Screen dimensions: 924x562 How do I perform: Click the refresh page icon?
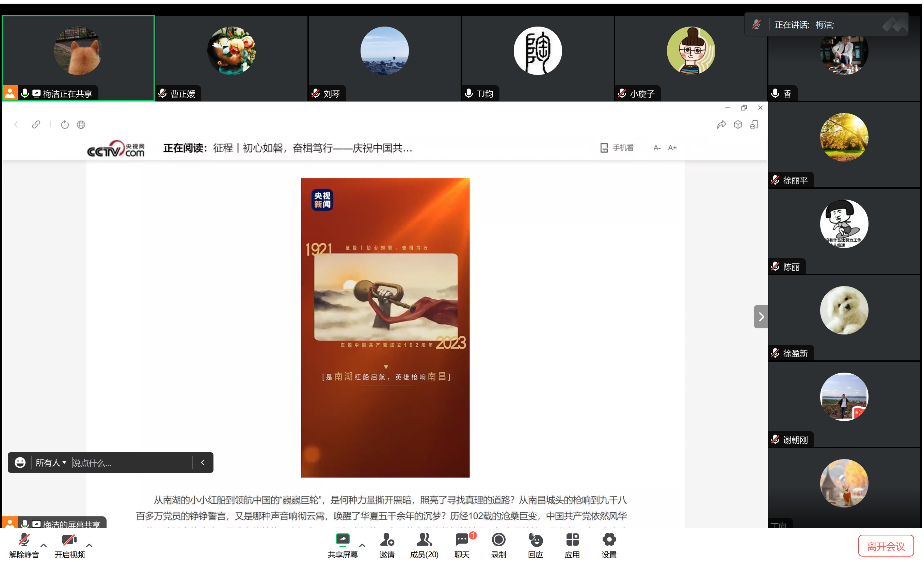tap(65, 125)
